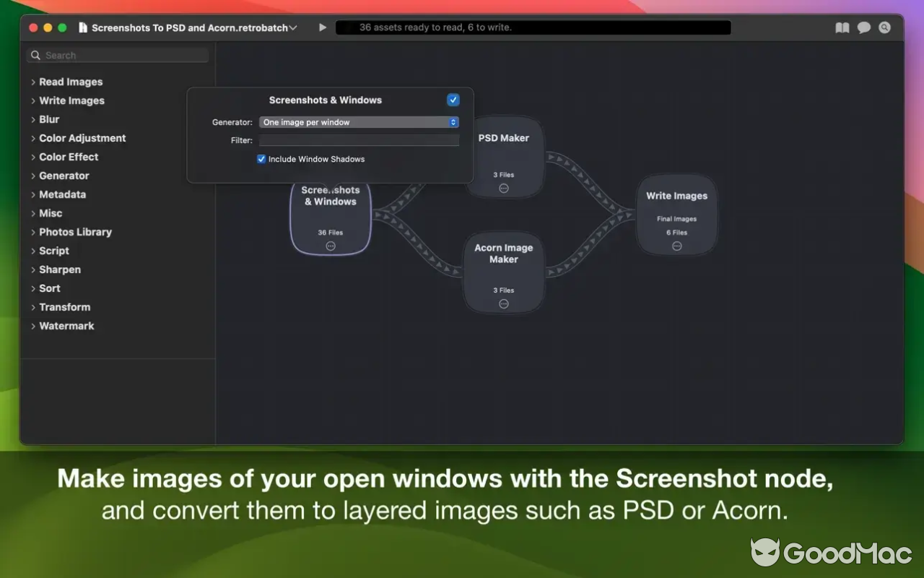Open the workflow title dropdown chevron
Screen dimensions: 924x578
click(x=293, y=27)
